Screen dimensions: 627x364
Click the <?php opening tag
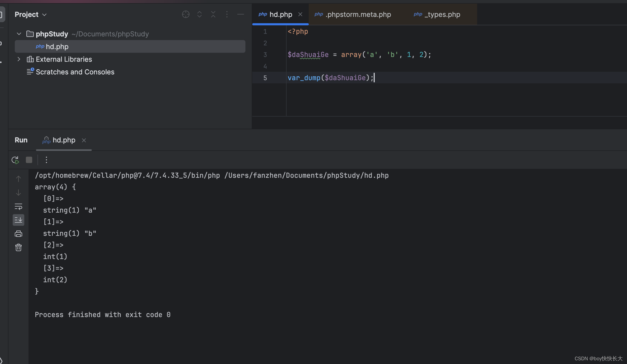click(298, 31)
